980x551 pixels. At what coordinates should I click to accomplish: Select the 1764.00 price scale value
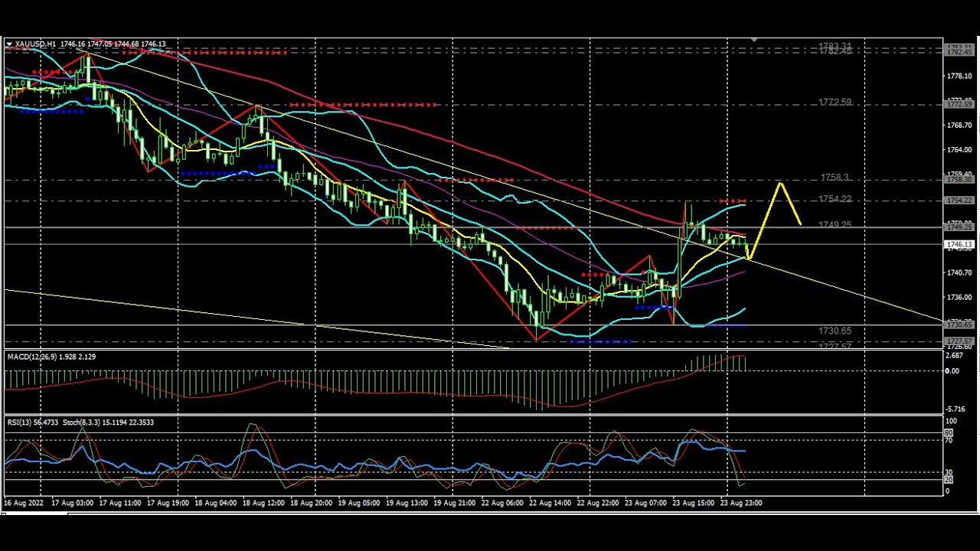(x=959, y=150)
